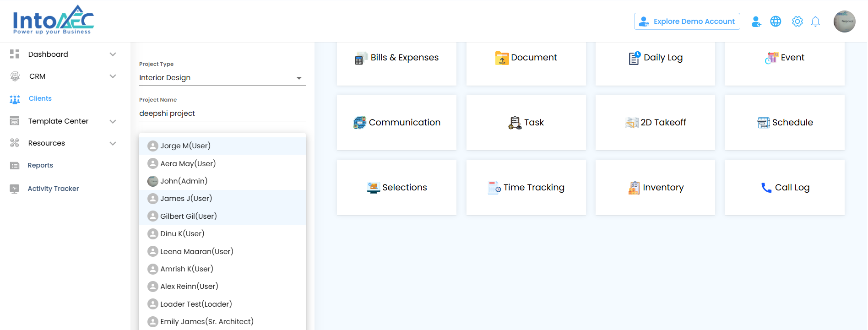The width and height of the screenshot is (868, 330).
Task: Open the Call Log module
Action: (785, 188)
